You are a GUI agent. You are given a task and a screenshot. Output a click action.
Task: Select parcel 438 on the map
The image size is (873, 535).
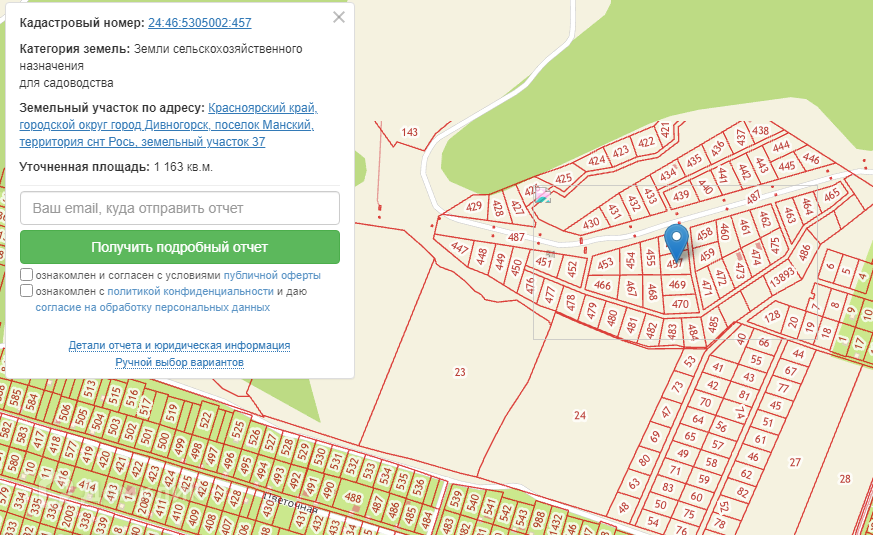click(760, 131)
